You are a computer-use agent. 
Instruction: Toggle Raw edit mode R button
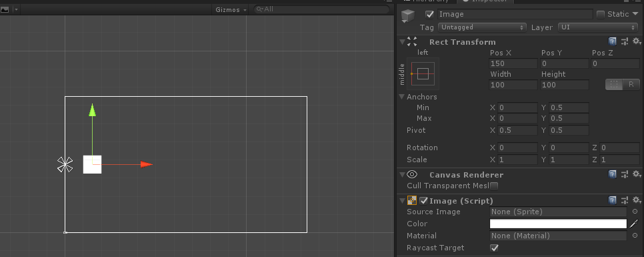[x=631, y=85]
